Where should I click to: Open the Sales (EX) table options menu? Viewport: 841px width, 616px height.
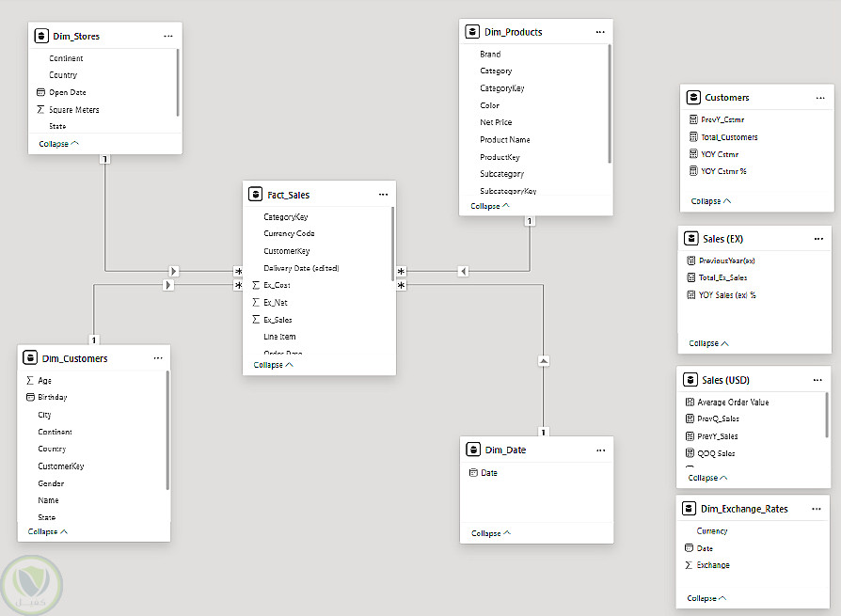tap(818, 239)
